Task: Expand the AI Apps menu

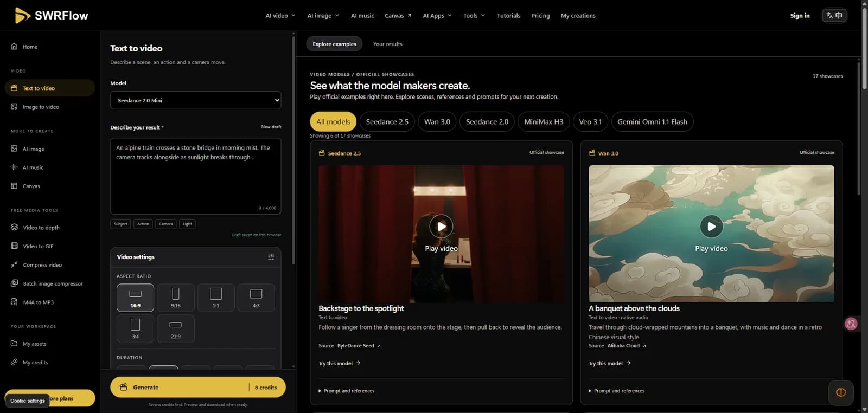Action: [x=437, y=16]
